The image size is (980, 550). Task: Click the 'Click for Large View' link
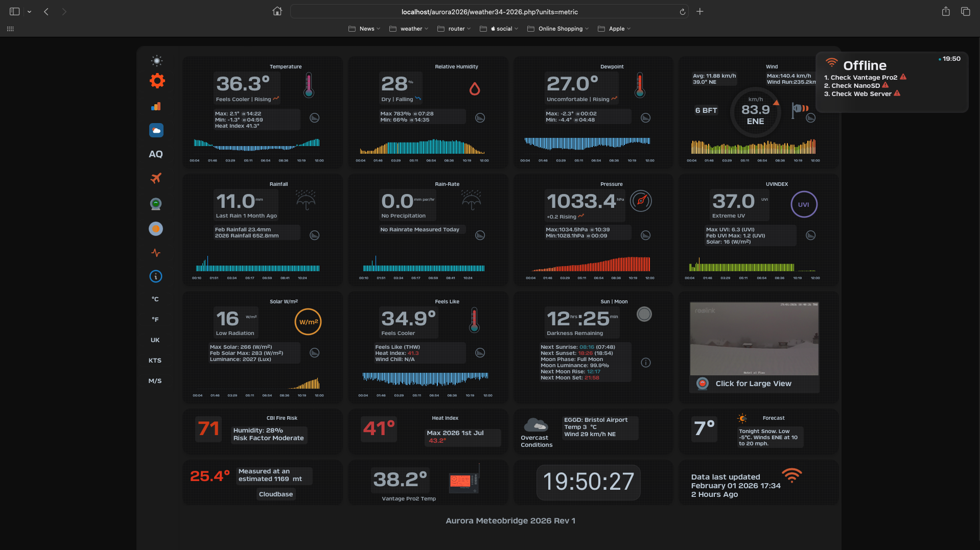pos(753,384)
